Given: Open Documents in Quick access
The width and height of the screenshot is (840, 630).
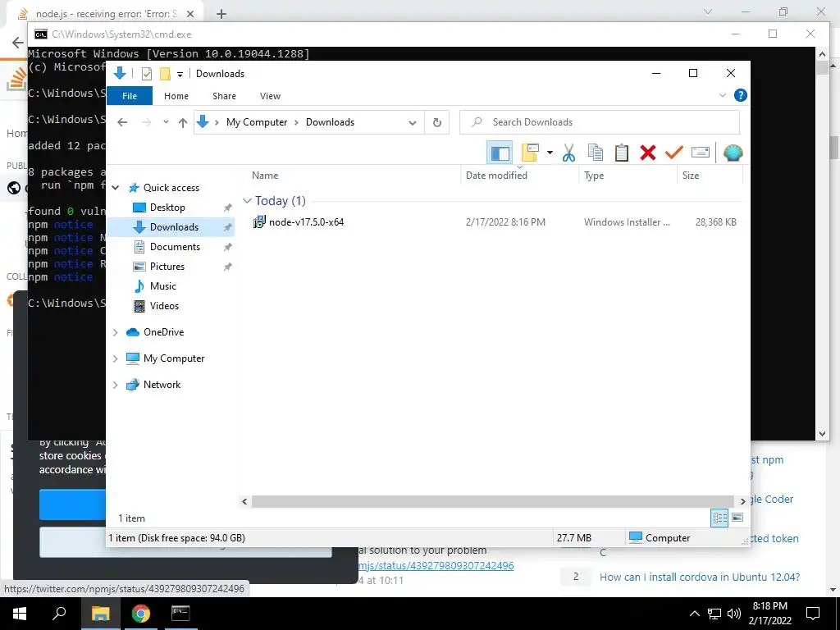Looking at the screenshot, I should tap(175, 247).
